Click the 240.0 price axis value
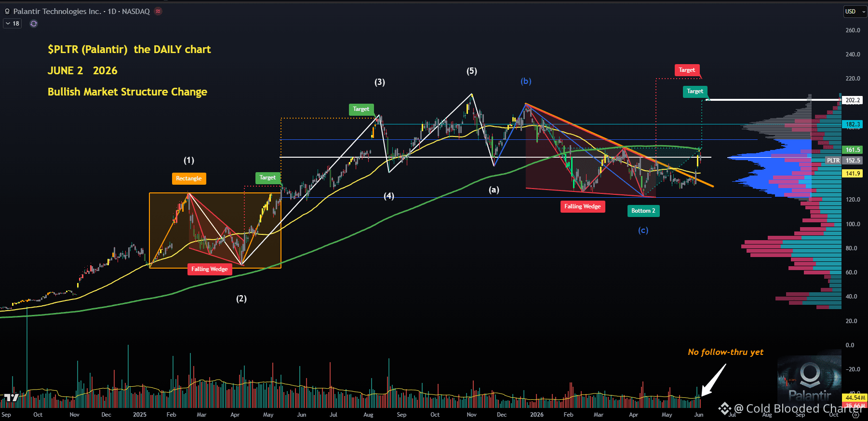Image resolution: width=868 pixels, height=421 pixels. 853,54
